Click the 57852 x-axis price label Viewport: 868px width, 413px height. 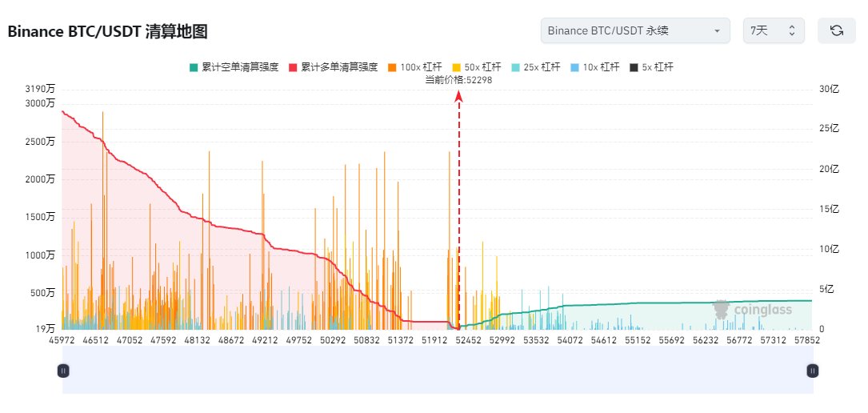807,340
